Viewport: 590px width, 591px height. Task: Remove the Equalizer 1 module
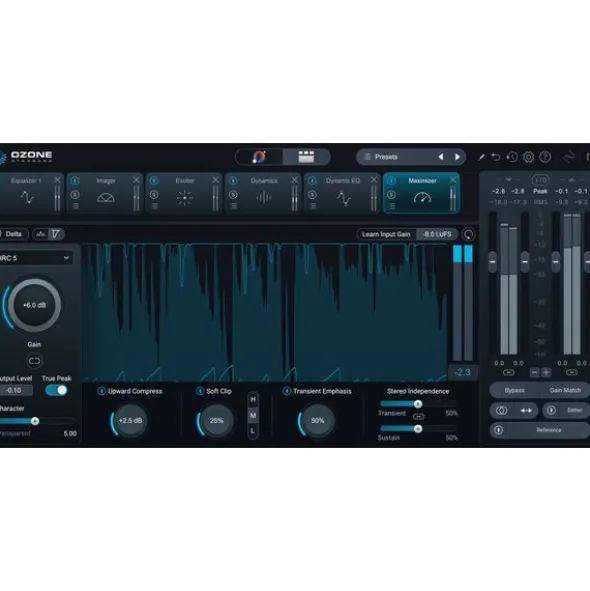(x=57, y=180)
